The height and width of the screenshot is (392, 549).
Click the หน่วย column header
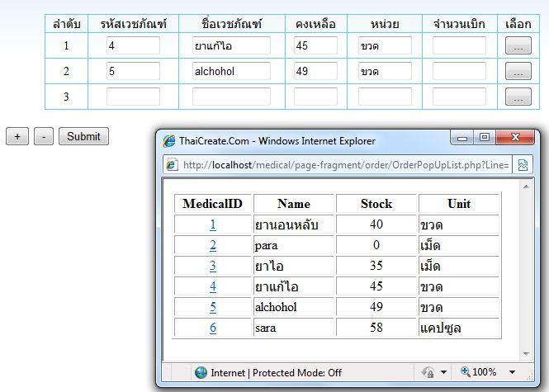[x=385, y=24]
